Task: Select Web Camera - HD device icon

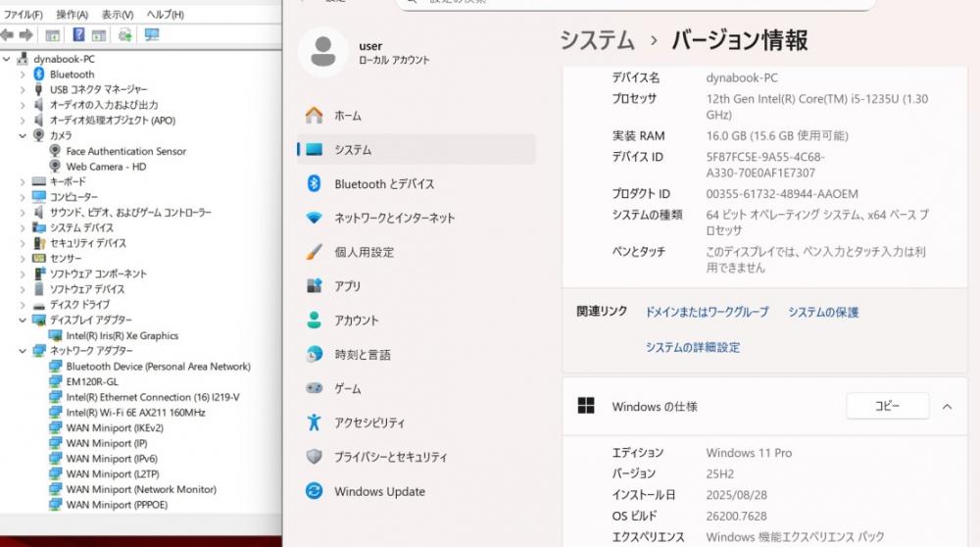Action: (x=55, y=167)
